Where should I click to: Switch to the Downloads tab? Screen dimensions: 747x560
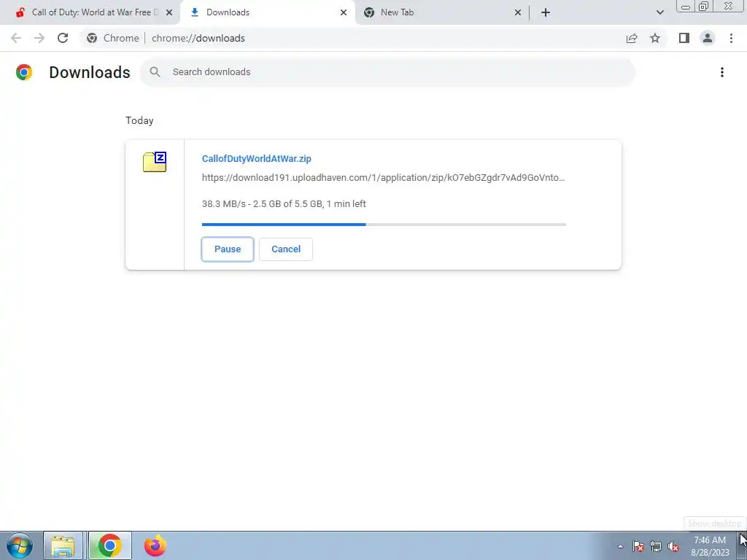267,12
